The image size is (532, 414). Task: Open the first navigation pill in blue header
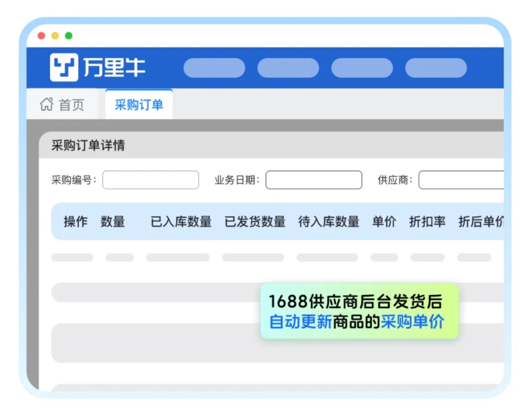tap(214, 68)
